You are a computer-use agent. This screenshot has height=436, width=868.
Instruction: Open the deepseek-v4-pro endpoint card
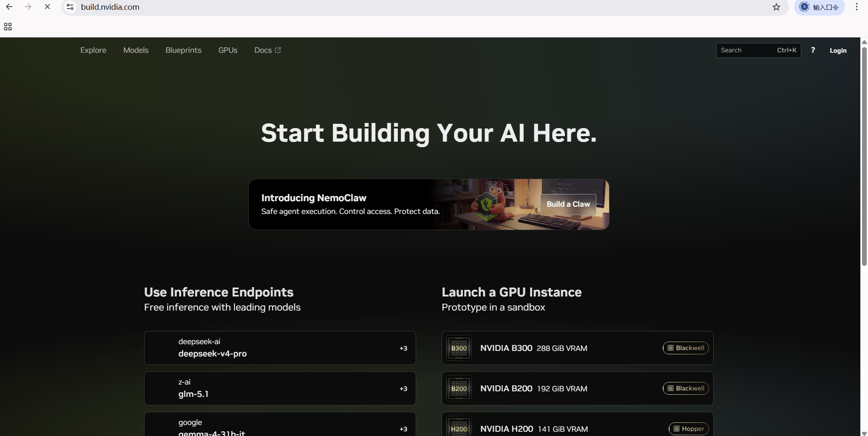[280, 348]
